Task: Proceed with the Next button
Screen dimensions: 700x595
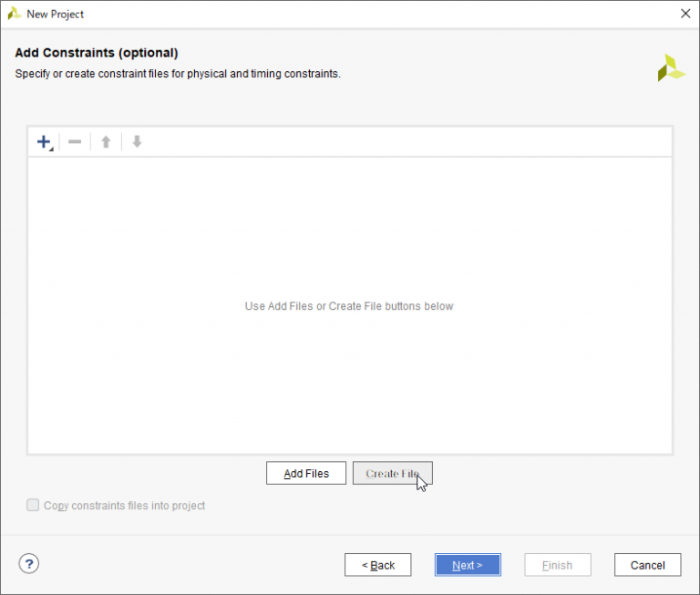Action: pos(467,565)
